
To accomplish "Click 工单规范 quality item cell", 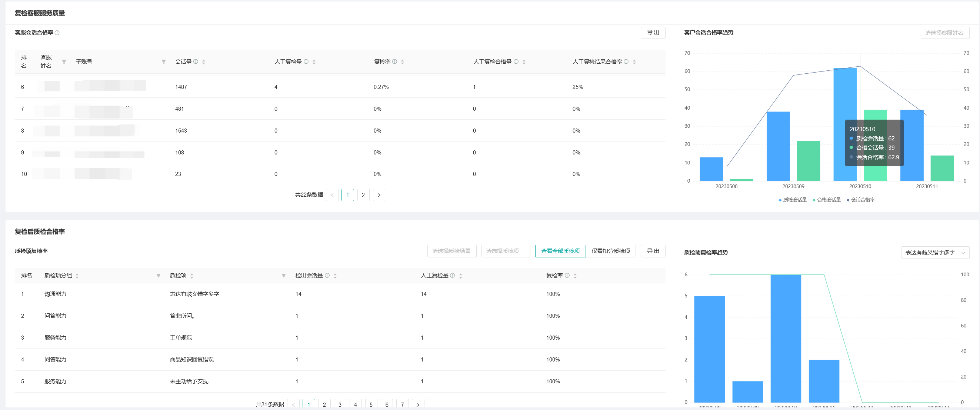I will tap(181, 338).
